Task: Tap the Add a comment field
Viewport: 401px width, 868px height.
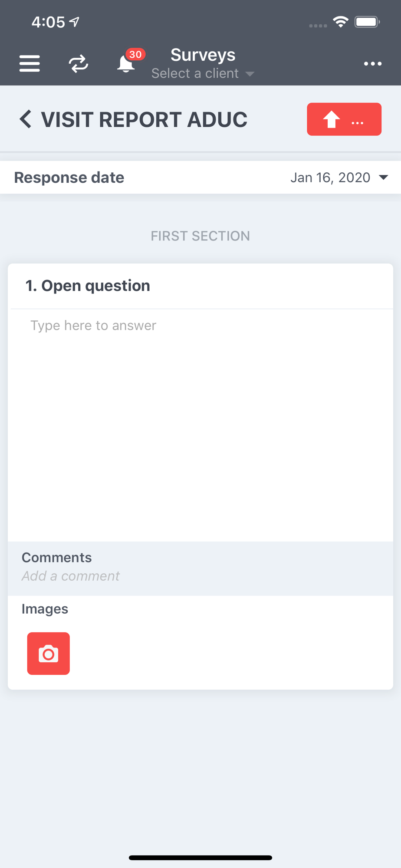Action: 71,576
